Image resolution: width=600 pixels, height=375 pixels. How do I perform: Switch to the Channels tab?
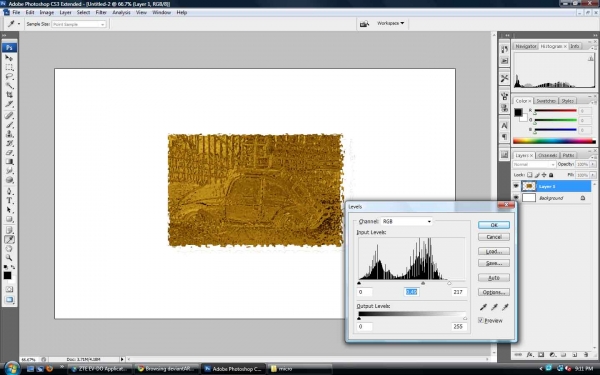coord(547,155)
